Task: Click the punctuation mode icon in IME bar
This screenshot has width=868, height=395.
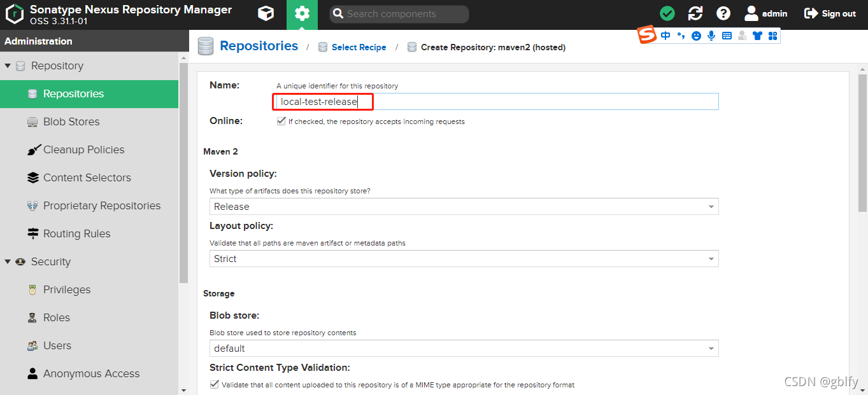Action: (681, 36)
